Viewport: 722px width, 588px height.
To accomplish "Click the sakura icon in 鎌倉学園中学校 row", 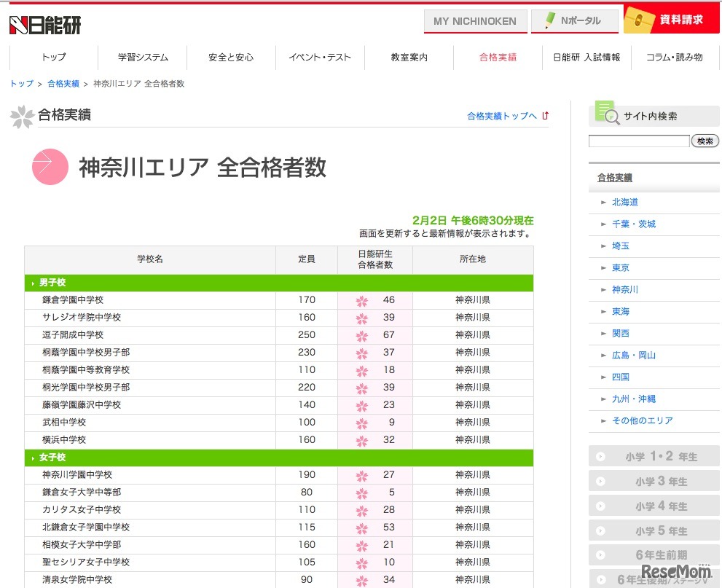I will [362, 299].
